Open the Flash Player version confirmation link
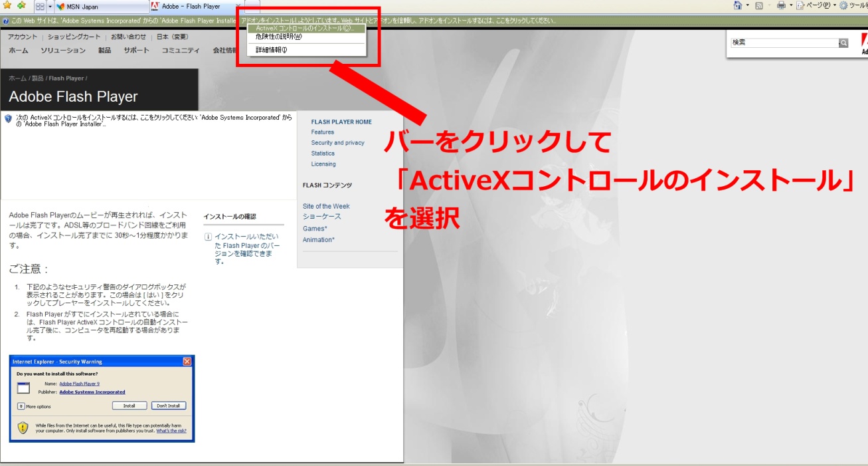 (247, 249)
